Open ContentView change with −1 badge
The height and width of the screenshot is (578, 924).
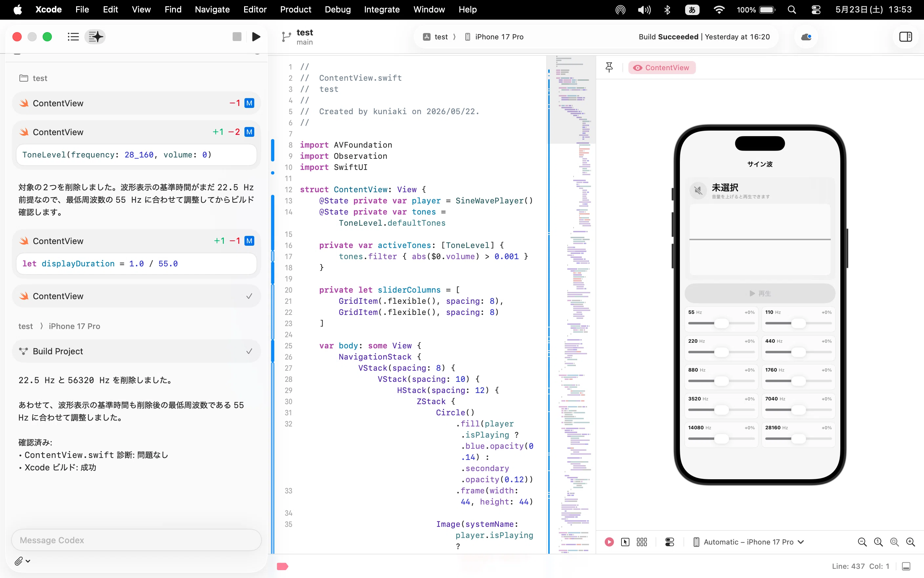[136, 103]
